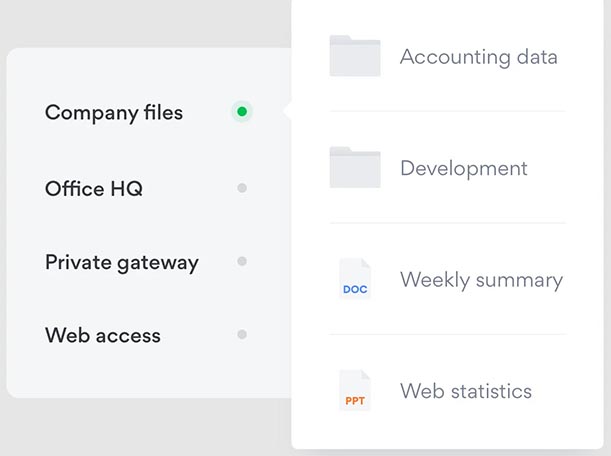Click the orange PPT badge text
Viewport: 611px width, 456px height.
pos(355,400)
